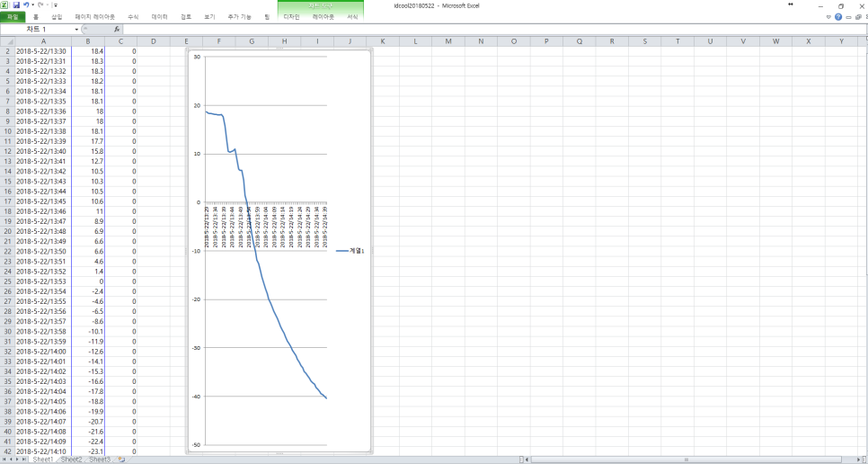Open the 파일 (File) tab
This screenshot has width=868, height=464.
click(13, 17)
